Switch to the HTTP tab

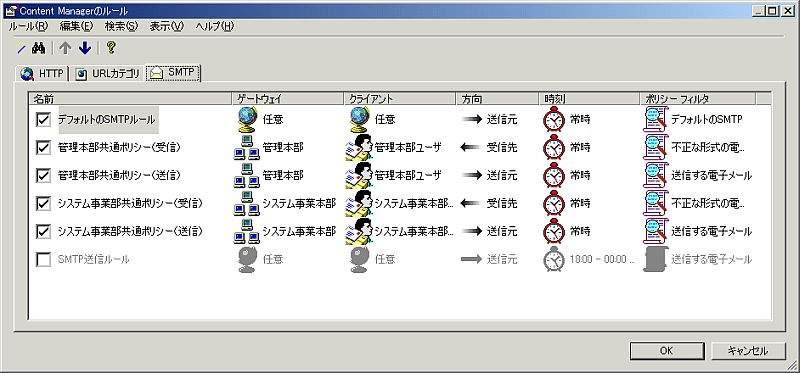[x=43, y=74]
